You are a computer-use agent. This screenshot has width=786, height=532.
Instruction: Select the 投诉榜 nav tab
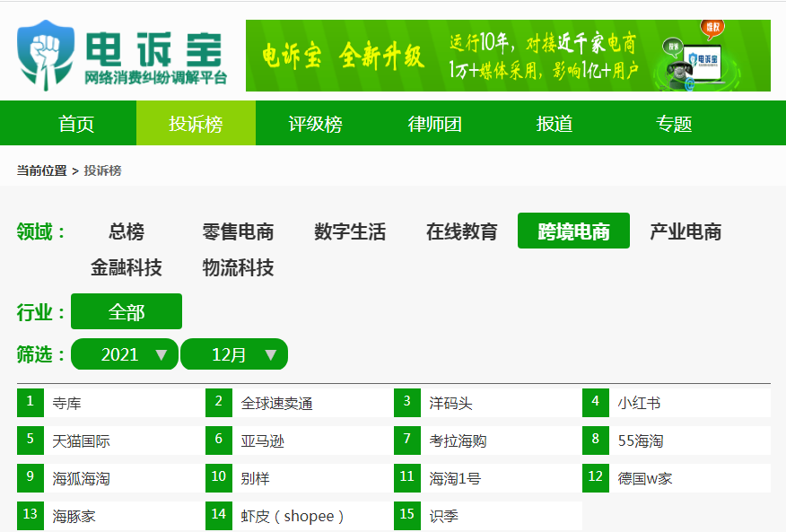196,123
